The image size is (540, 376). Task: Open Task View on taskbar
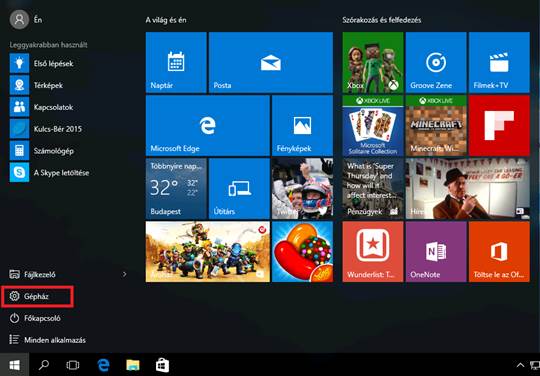73,365
